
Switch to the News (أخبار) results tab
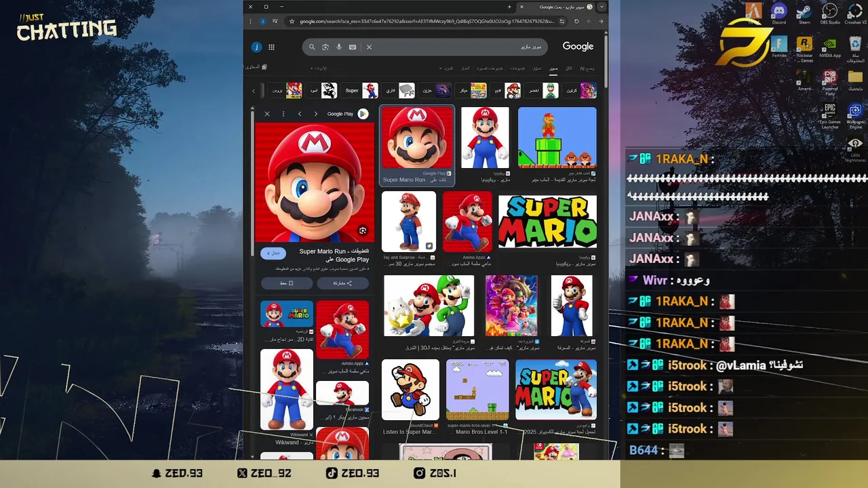pyautogui.click(x=465, y=68)
